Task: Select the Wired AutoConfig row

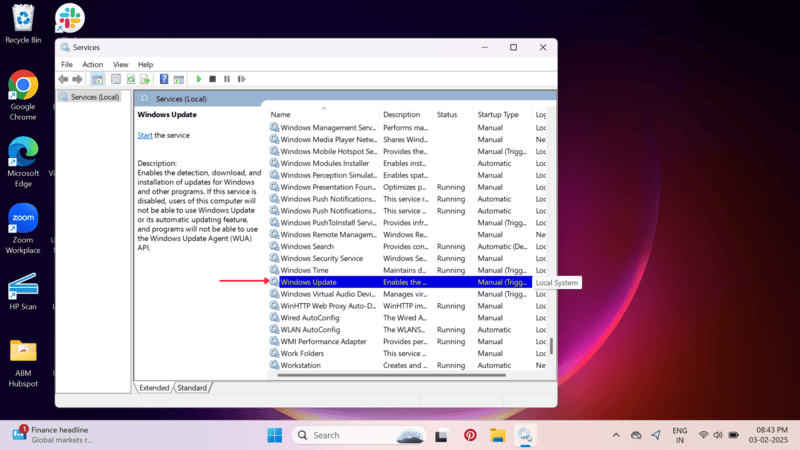Action: pyautogui.click(x=407, y=318)
